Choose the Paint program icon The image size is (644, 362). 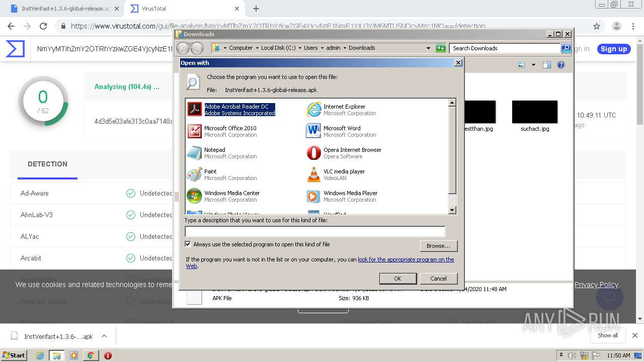coord(195,174)
